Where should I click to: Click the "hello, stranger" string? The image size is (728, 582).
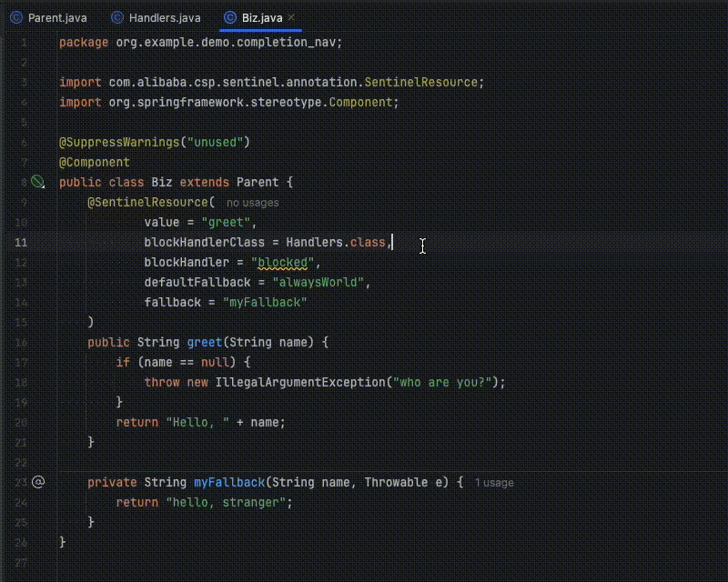(x=226, y=502)
